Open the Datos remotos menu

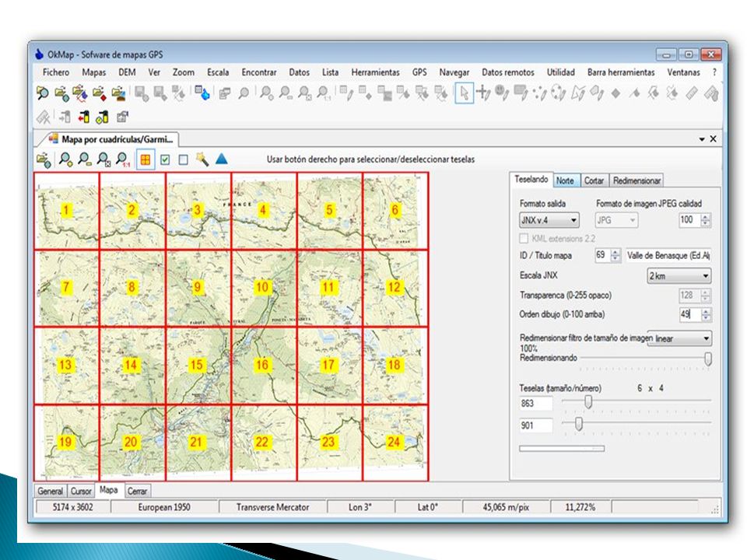508,72
